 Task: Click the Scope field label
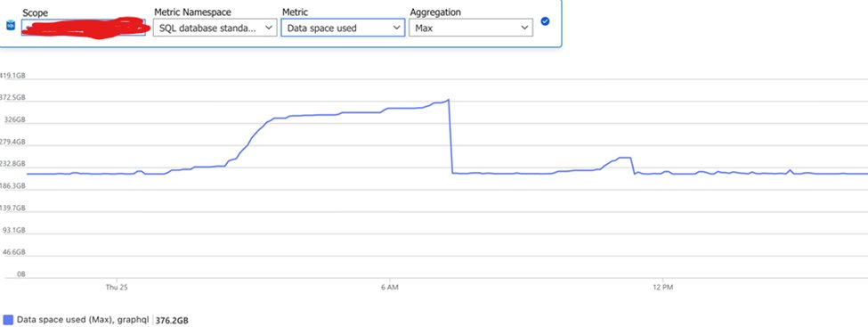click(x=36, y=12)
